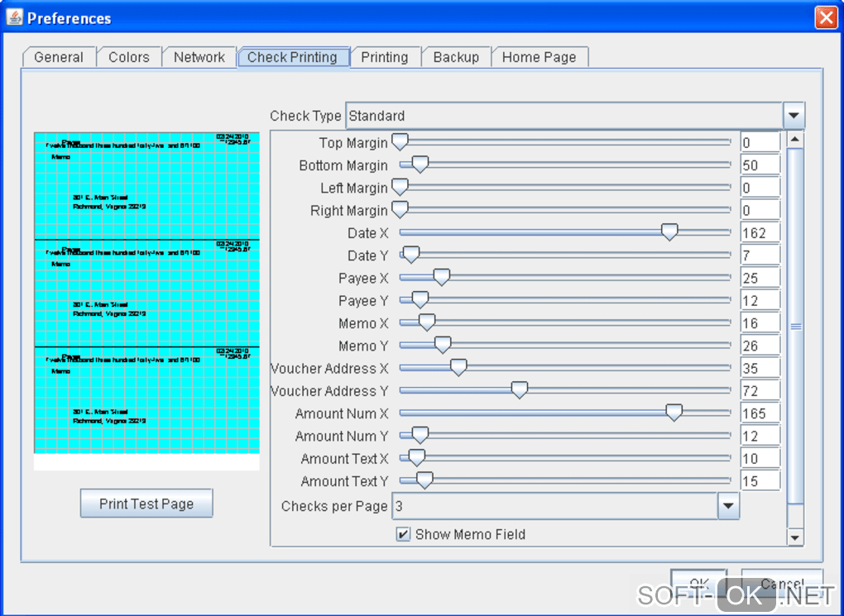The height and width of the screenshot is (616, 844).
Task: Click the vertical scrollbar thumb in settings panel
Action: coord(795,326)
